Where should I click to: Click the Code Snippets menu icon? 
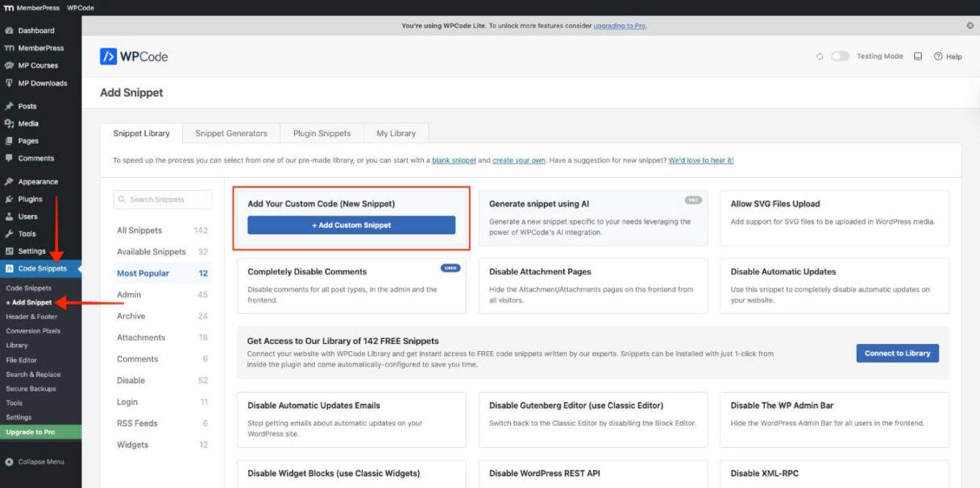(10, 269)
